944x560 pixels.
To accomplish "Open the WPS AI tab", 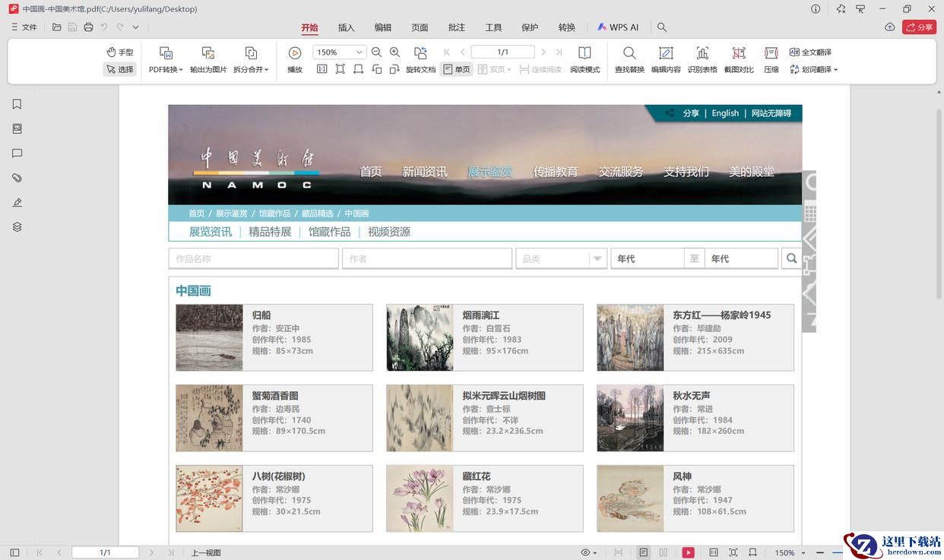I will [618, 27].
